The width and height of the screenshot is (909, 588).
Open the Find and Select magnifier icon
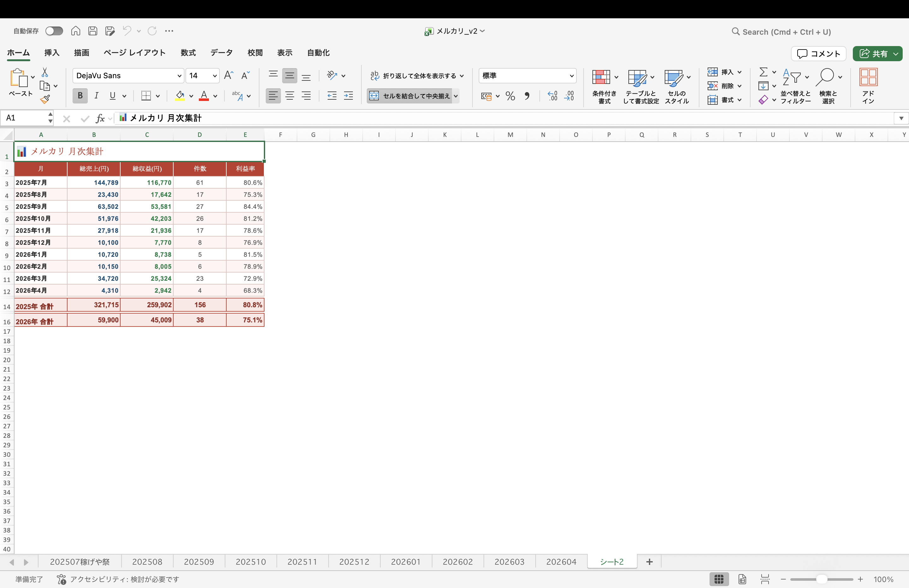click(x=825, y=77)
